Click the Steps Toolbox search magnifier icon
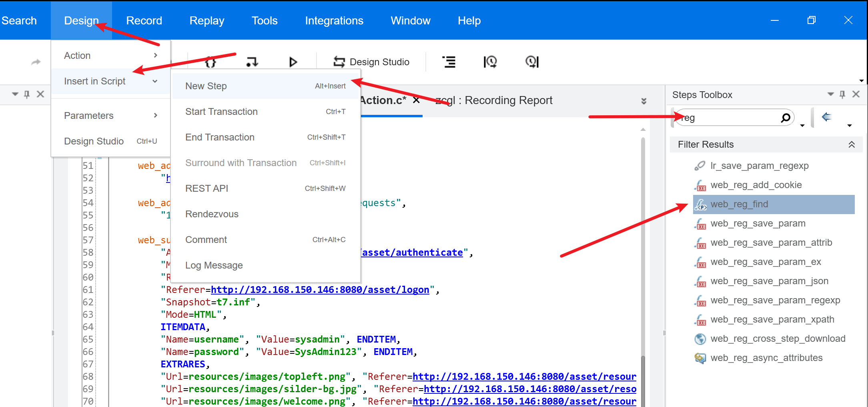Screen dimensions: 868x407 tap(786, 118)
